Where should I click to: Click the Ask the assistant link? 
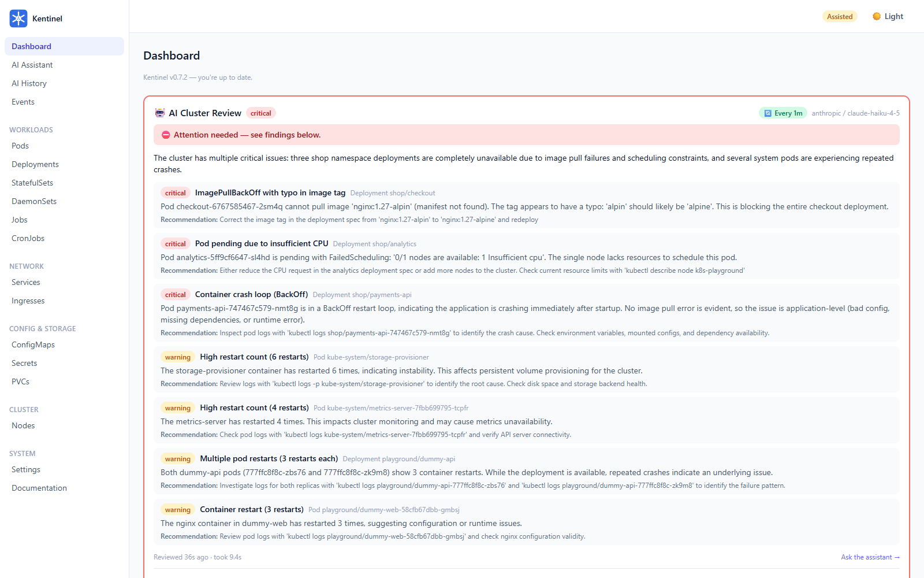tap(870, 557)
